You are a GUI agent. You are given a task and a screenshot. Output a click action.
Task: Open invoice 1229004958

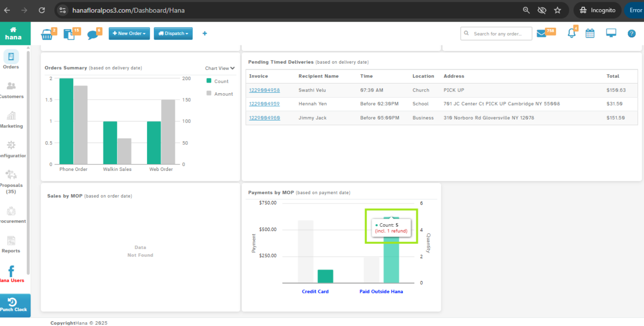265,90
